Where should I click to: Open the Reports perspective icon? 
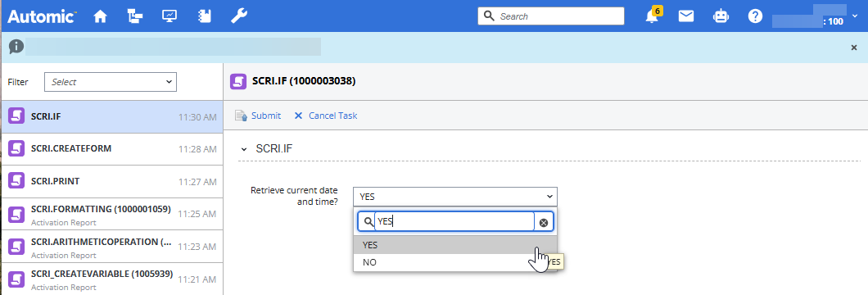204,16
